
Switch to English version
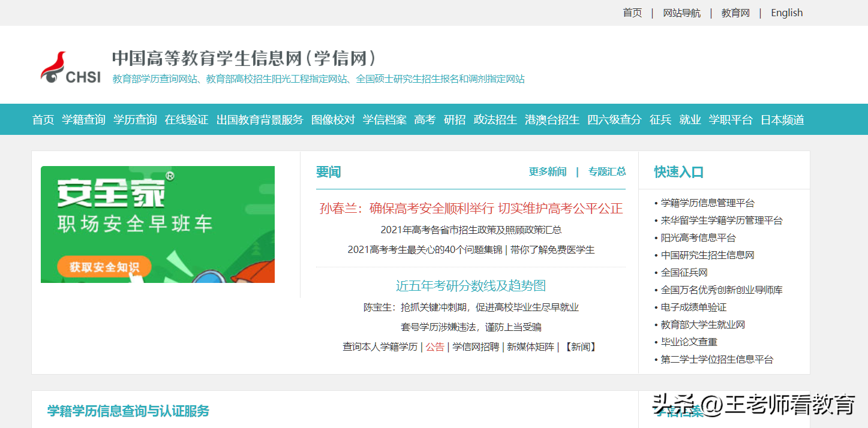(787, 13)
